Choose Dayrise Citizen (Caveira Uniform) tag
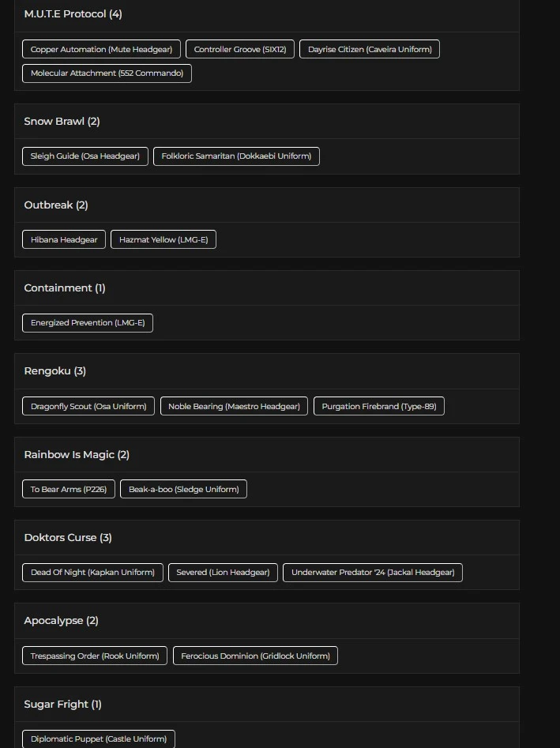 point(370,49)
